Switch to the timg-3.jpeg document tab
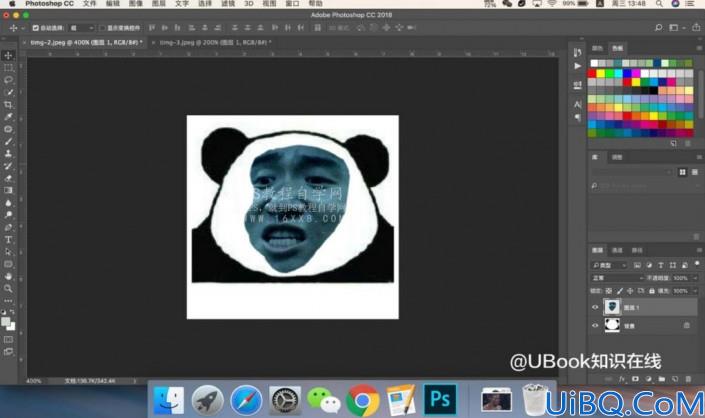705x418 pixels. point(215,42)
